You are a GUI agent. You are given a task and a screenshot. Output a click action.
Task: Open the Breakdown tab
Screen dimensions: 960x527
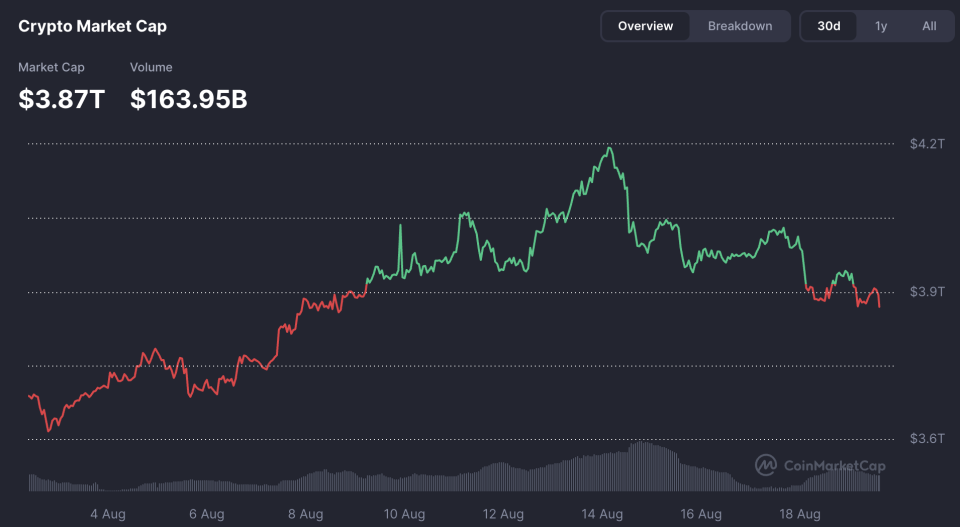[x=740, y=26]
